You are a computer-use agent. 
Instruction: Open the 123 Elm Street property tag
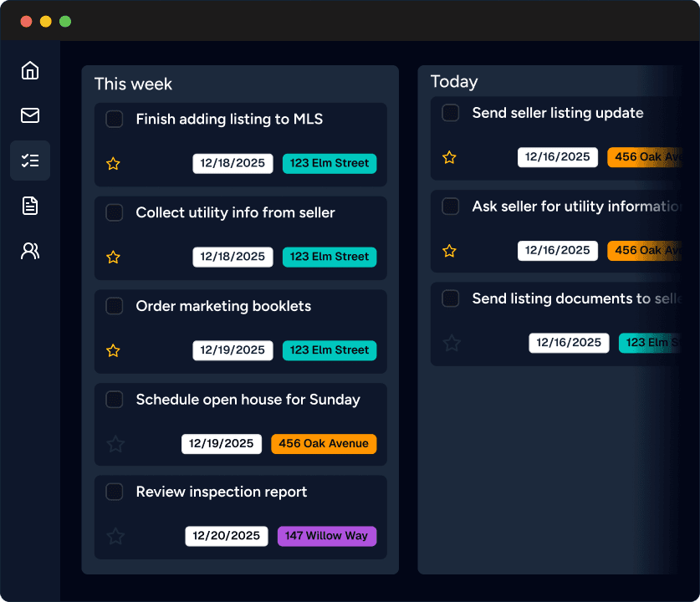point(330,163)
